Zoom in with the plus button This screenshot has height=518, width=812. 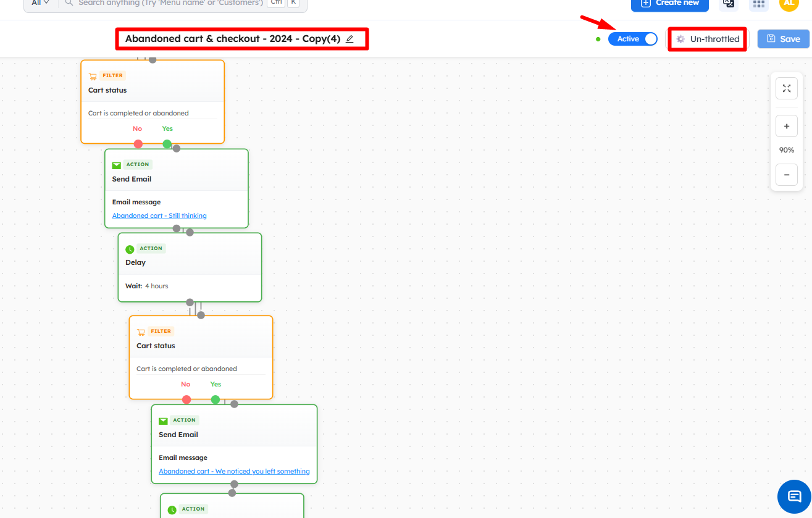(x=786, y=127)
